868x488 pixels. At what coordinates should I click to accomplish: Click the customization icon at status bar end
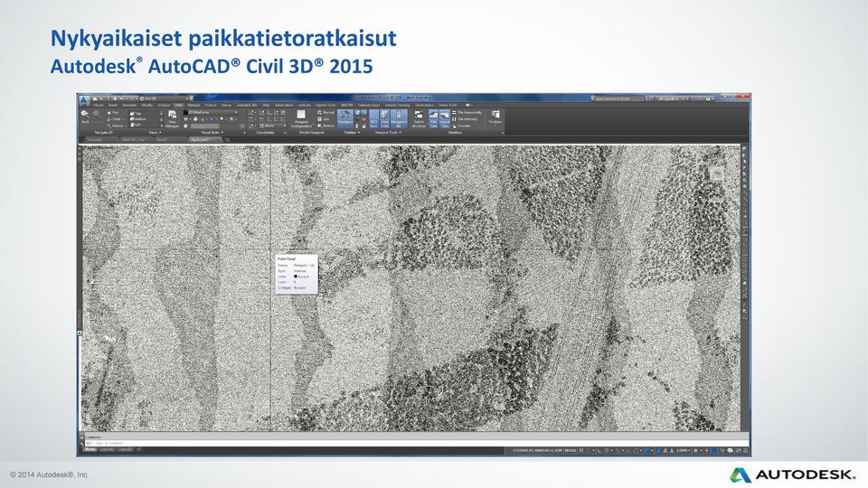click(747, 450)
